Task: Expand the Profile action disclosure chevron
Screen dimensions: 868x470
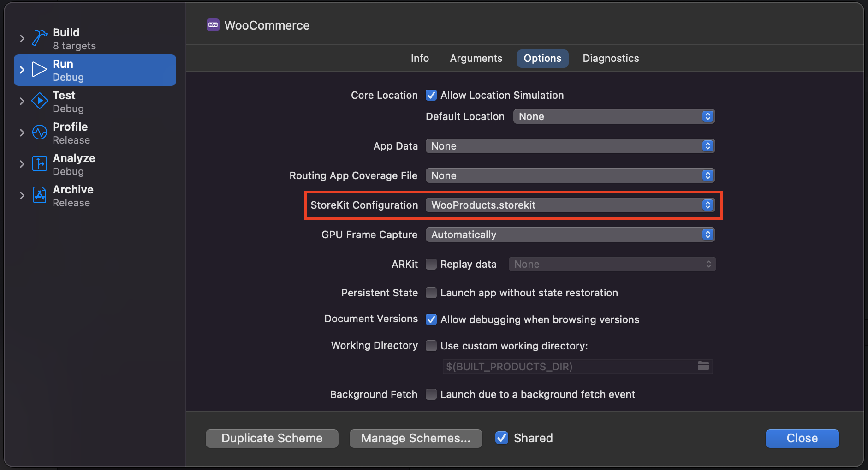Action: pos(22,133)
